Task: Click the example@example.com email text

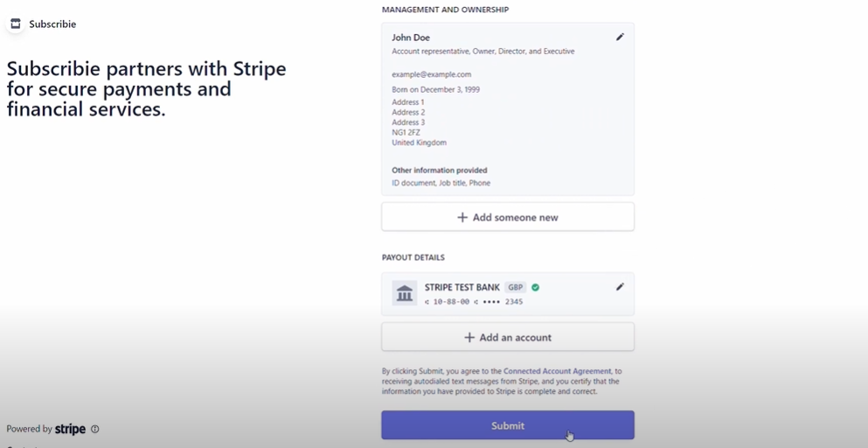Action: point(432,74)
